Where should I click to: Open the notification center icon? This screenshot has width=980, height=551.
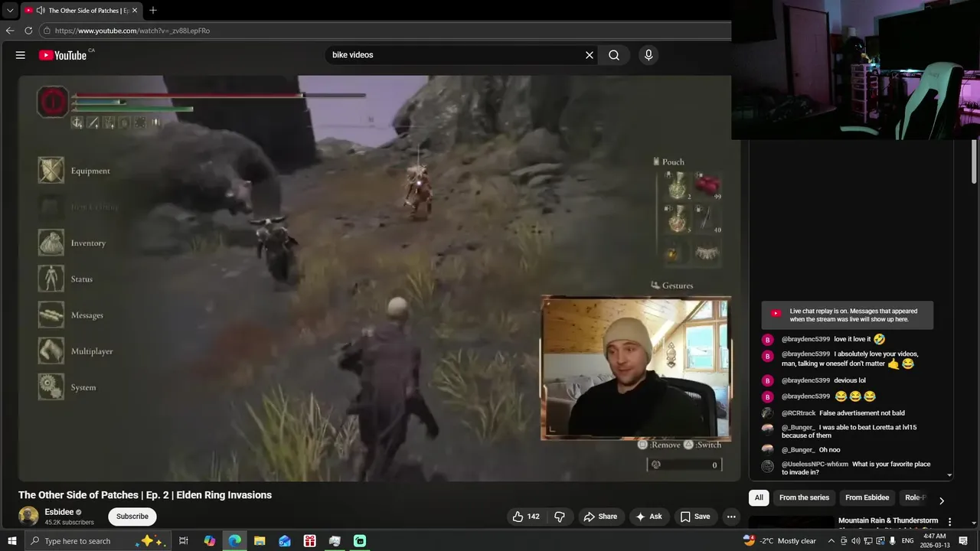coord(963,541)
